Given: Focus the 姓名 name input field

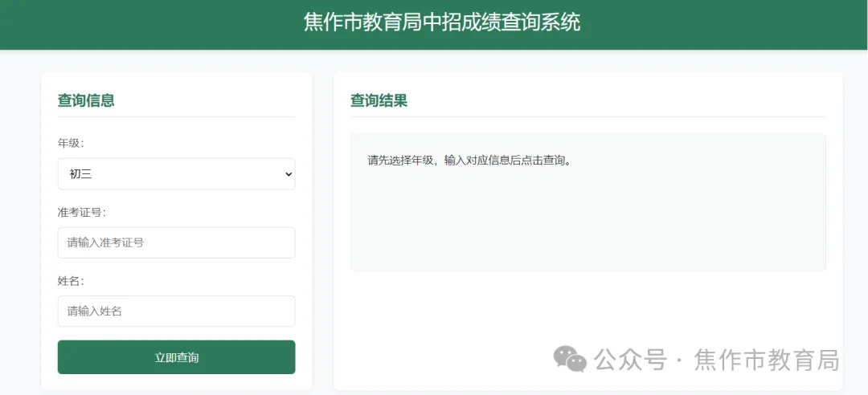Looking at the screenshot, I should pos(176,311).
